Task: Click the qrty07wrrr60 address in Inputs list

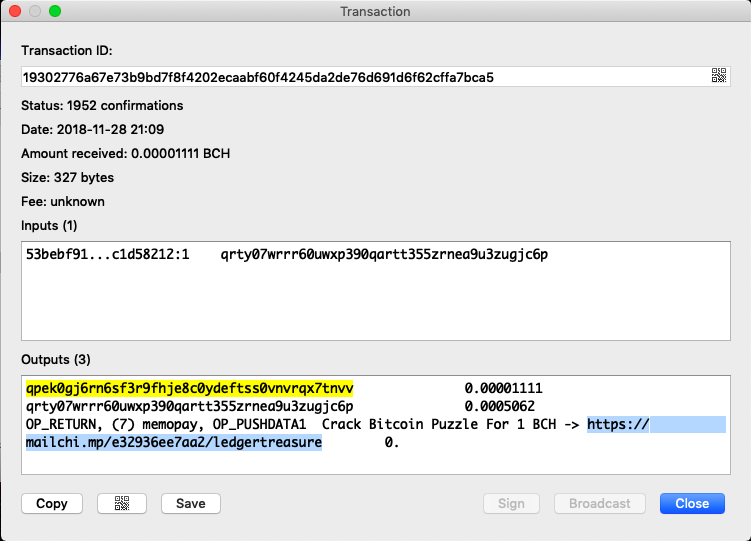Action: pos(384,254)
